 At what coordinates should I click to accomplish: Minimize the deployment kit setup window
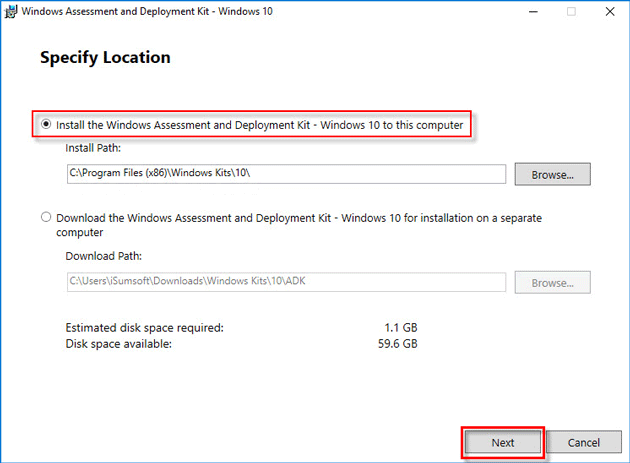coord(526,12)
